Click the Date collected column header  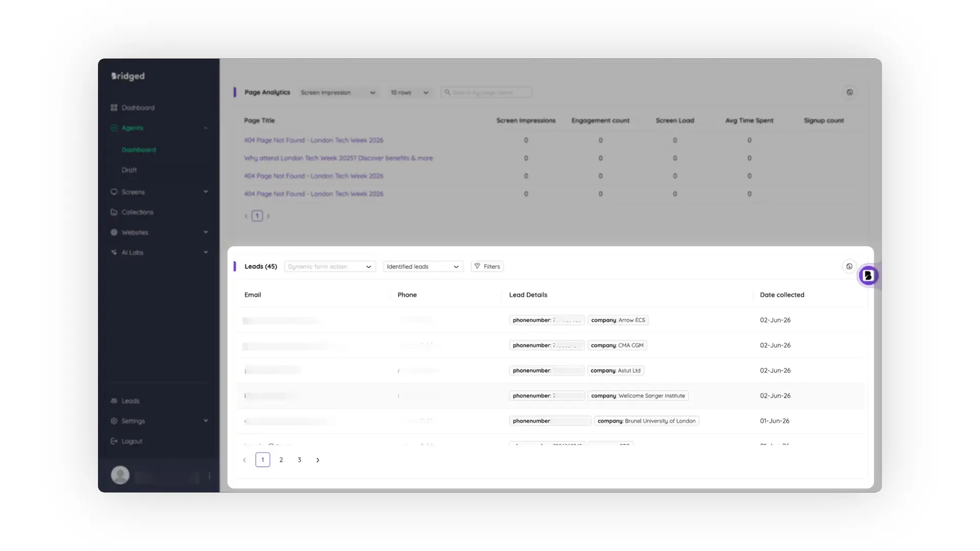tap(782, 295)
